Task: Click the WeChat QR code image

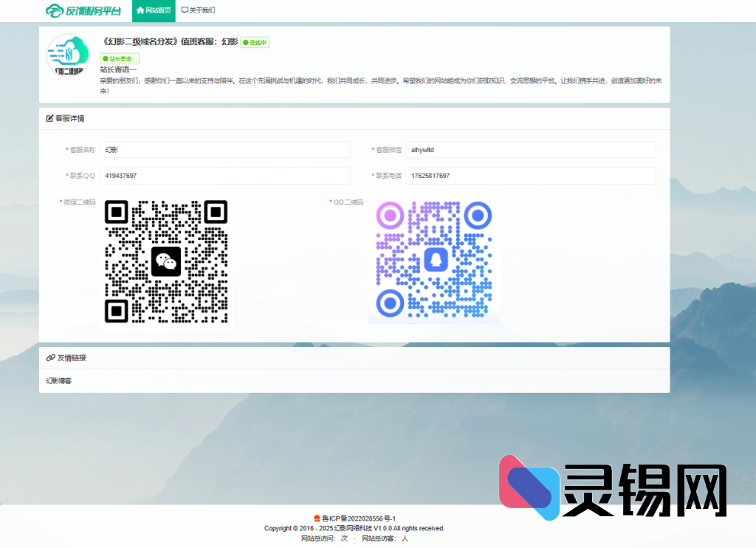Action: click(x=166, y=261)
